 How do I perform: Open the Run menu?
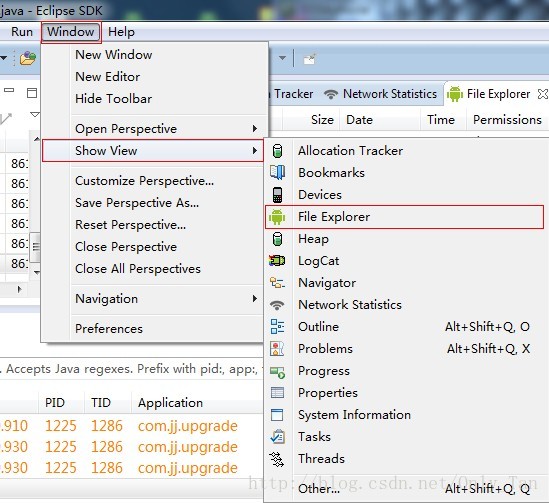[22, 32]
